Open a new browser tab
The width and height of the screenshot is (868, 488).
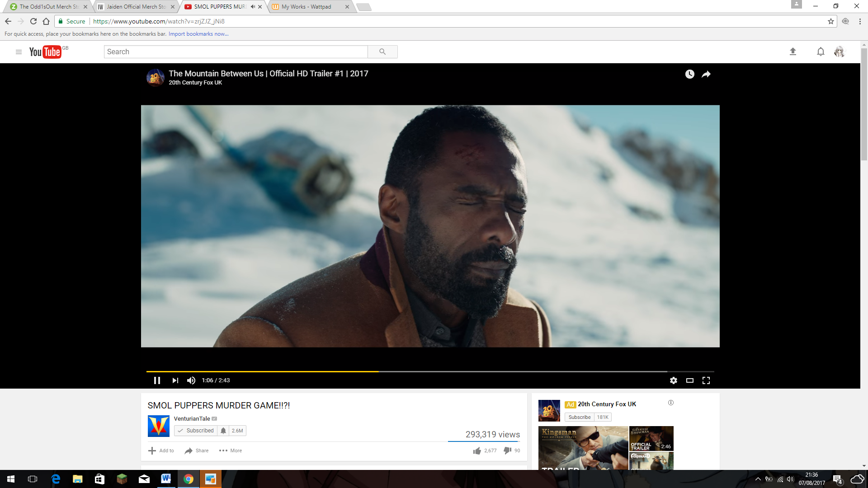(364, 7)
